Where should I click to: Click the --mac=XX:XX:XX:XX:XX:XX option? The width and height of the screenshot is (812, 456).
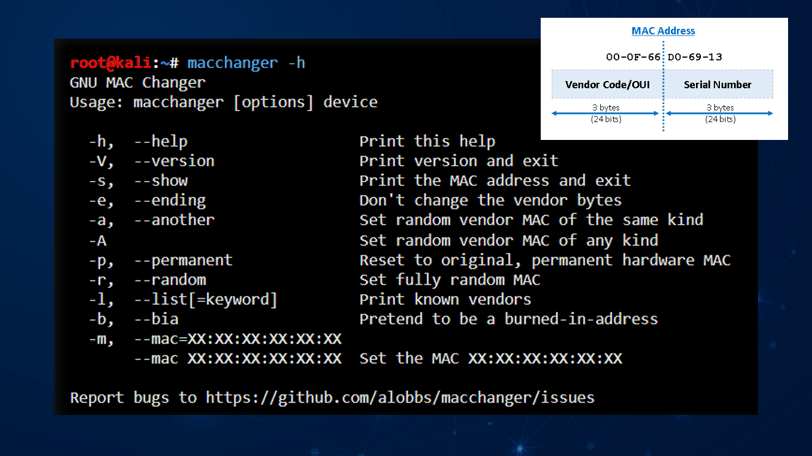coord(237,339)
